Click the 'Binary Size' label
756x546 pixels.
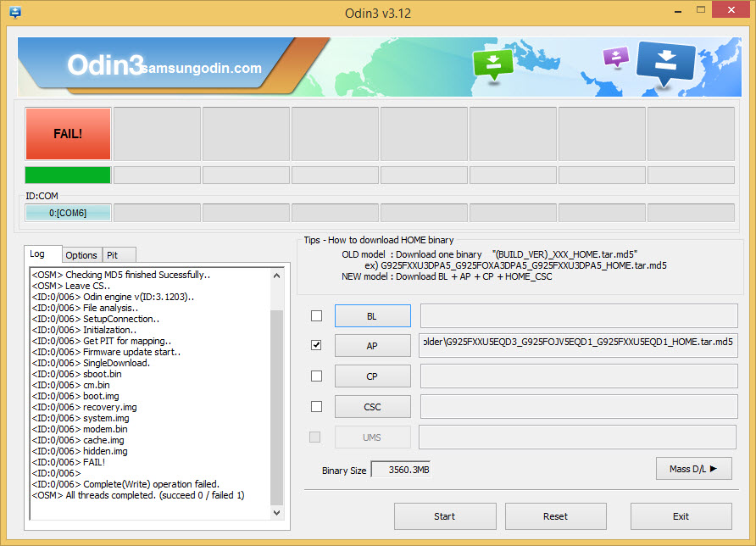[344, 471]
